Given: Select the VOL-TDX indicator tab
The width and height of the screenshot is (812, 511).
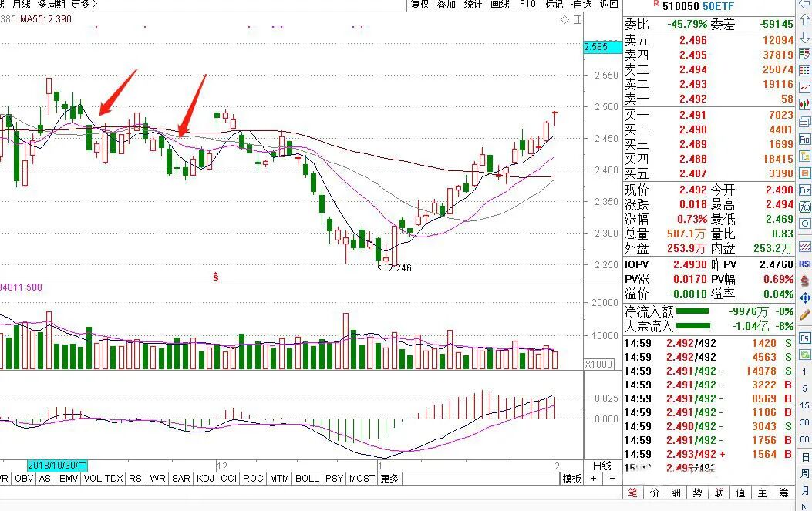Looking at the screenshot, I should click(x=103, y=479).
